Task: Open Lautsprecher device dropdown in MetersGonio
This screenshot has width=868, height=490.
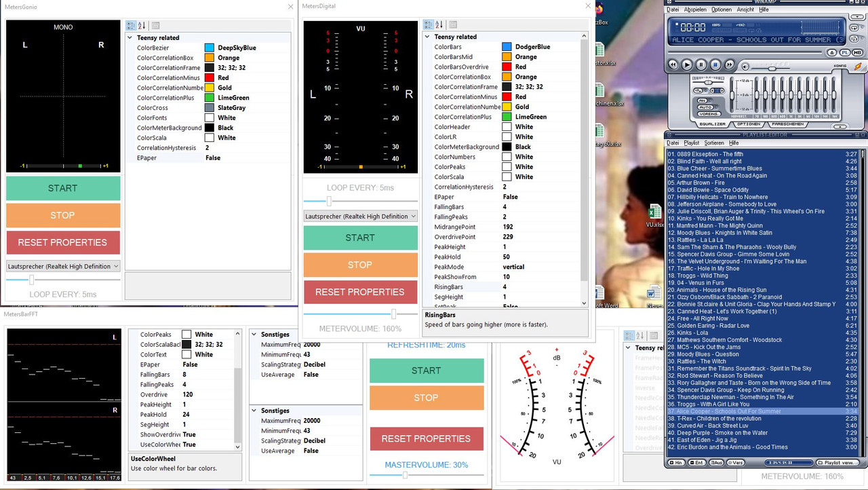Action: pyautogui.click(x=63, y=266)
